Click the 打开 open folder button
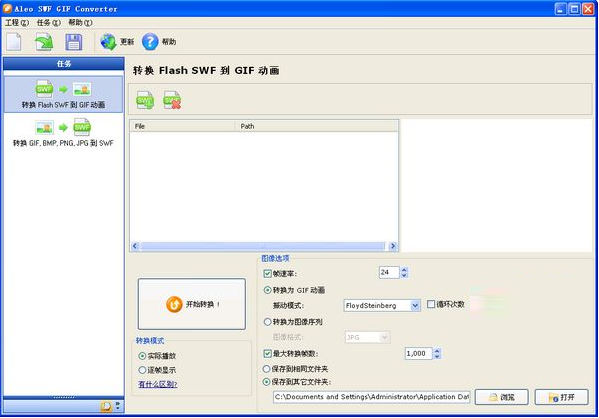 tap(562, 397)
